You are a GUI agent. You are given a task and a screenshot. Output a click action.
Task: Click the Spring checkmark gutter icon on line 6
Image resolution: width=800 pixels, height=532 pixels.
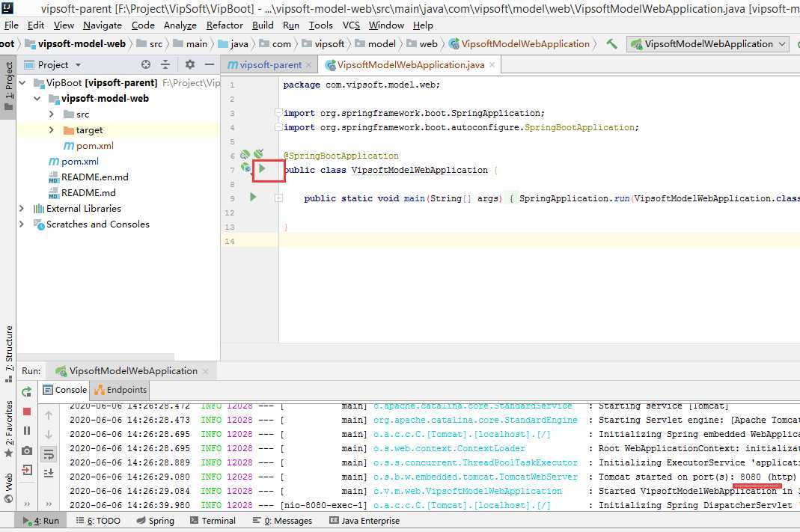point(259,153)
